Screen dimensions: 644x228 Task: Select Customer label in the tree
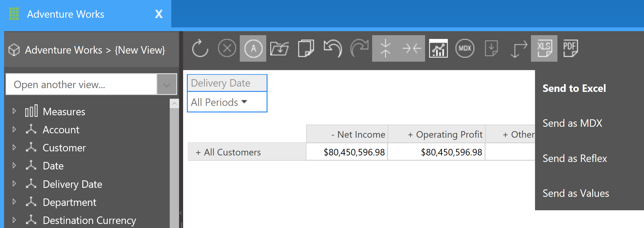(x=64, y=148)
